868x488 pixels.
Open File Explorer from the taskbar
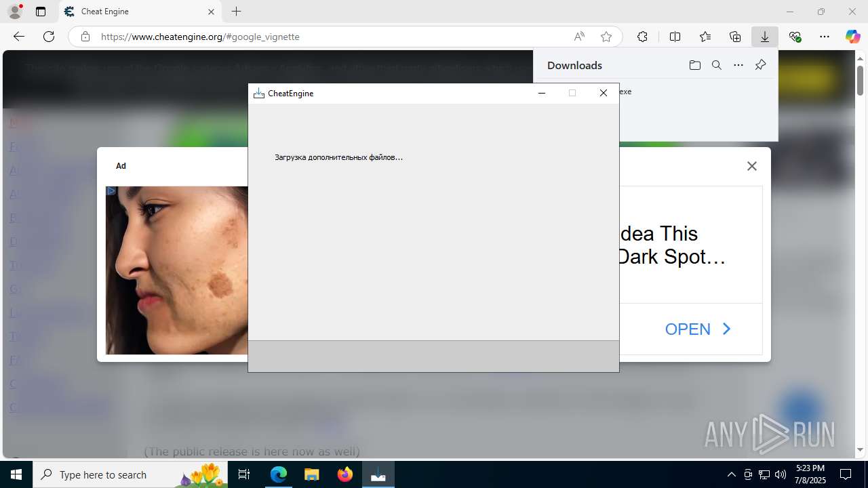click(311, 474)
